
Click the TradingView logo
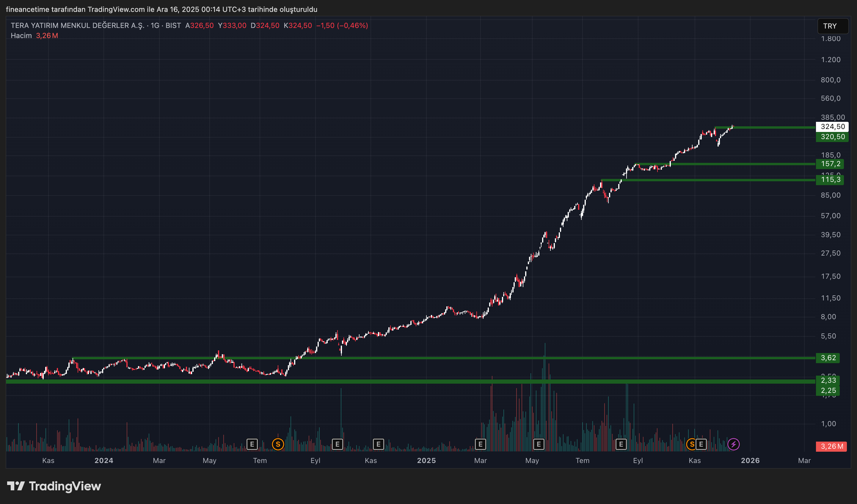click(x=54, y=486)
